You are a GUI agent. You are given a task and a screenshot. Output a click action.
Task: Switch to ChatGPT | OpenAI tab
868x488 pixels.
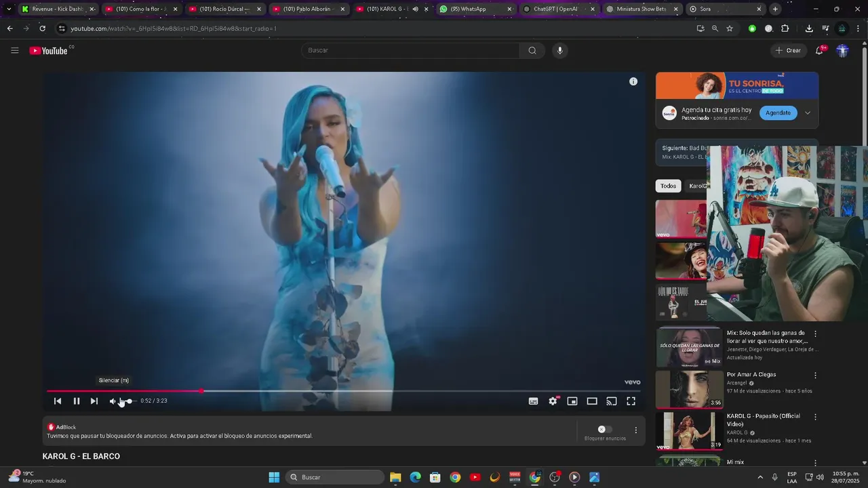[x=558, y=9]
